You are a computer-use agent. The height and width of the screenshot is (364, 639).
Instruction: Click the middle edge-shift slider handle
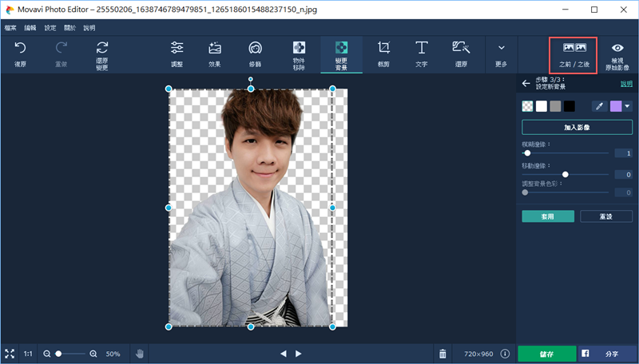[566, 174]
